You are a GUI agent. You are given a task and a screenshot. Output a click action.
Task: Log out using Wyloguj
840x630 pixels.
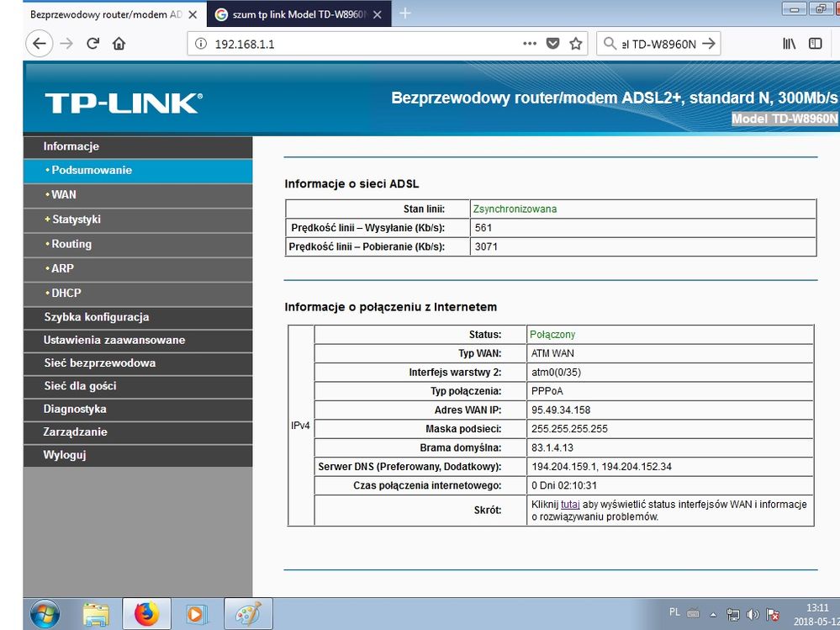[65, 455]
